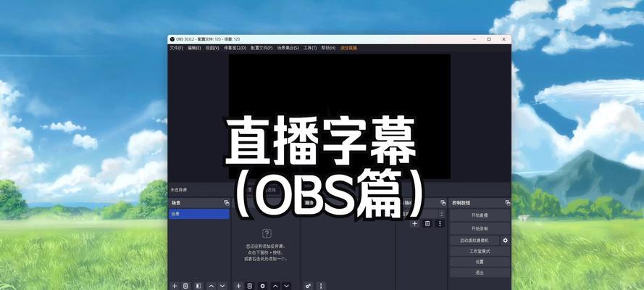Open the 编辑(E) menu
644x290 pixels.
click(194, 48)
